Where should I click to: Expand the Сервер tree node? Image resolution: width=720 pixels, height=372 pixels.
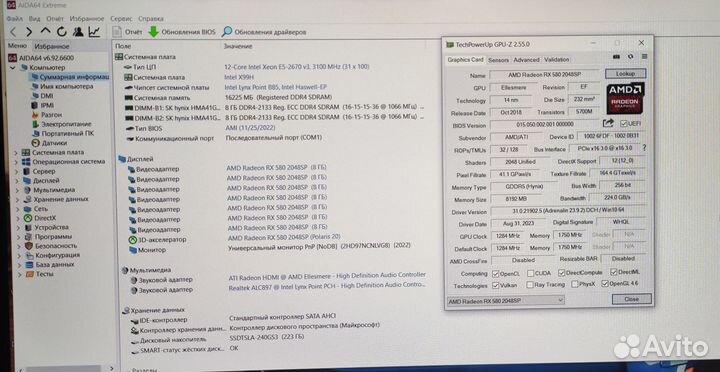coord(17,171)
